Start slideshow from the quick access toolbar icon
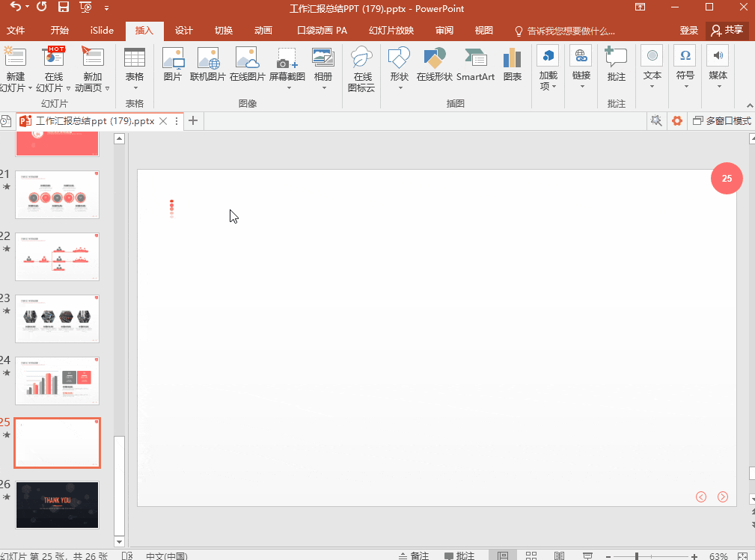 [x=86, y=7]
